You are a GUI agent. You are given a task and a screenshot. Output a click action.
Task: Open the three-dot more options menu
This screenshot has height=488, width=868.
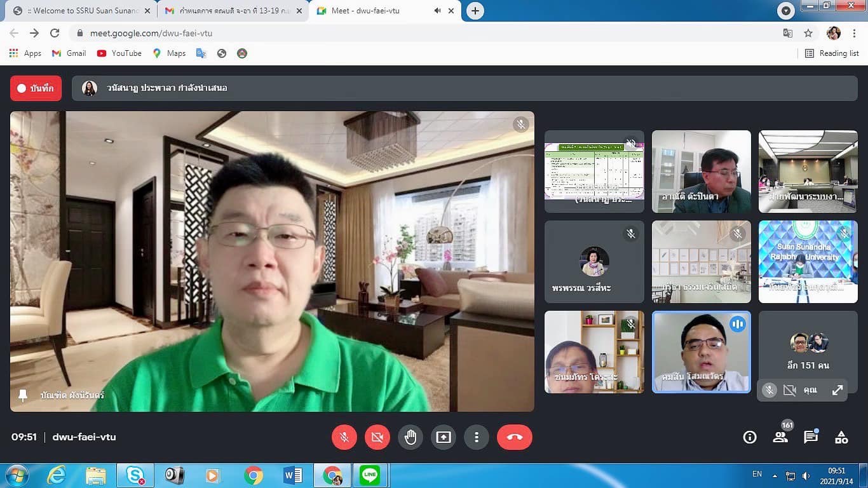click(x=477, y=437)
